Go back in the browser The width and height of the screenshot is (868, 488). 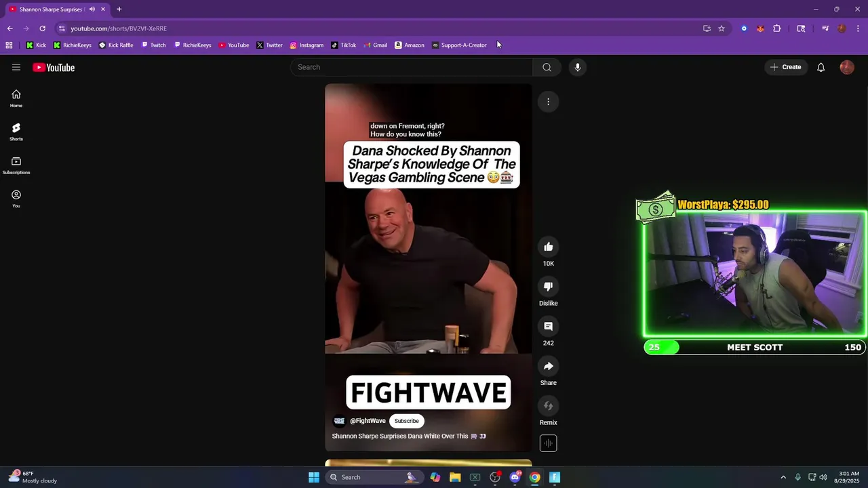point(9,28)
